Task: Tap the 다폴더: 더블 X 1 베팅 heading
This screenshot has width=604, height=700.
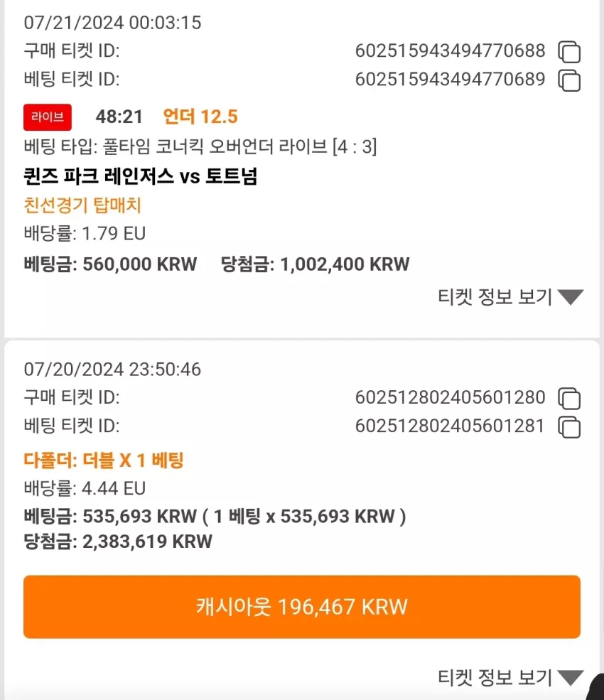Action: point(104,460)
